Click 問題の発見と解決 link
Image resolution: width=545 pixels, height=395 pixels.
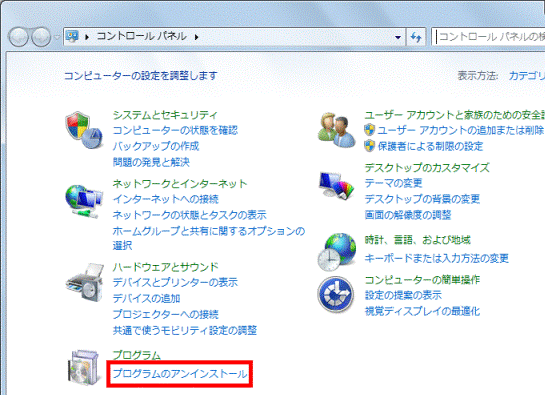point(151,162)
